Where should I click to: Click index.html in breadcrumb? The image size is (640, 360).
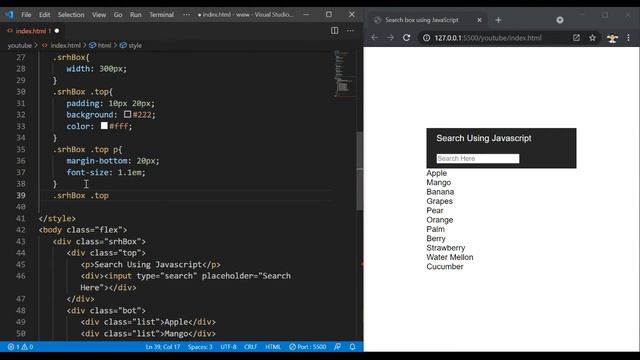(x=65, y=45)
